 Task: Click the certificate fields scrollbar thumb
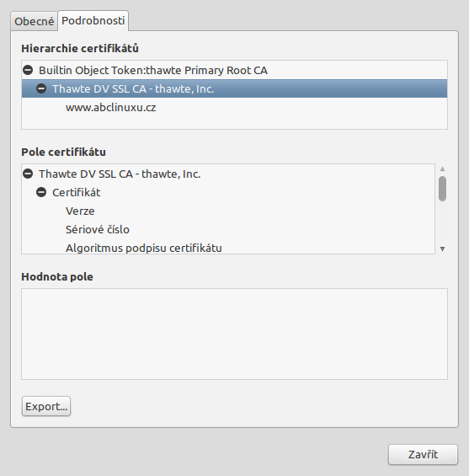442,189
